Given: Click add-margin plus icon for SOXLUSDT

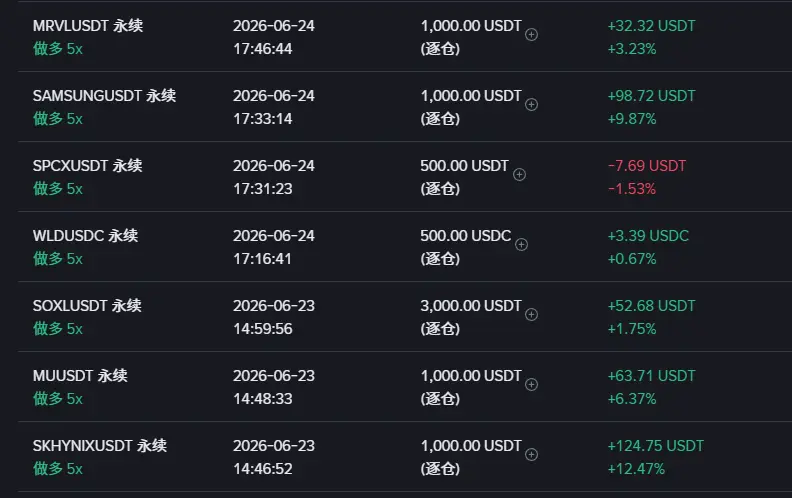Looking at the screenshot, I should point(531,315).
